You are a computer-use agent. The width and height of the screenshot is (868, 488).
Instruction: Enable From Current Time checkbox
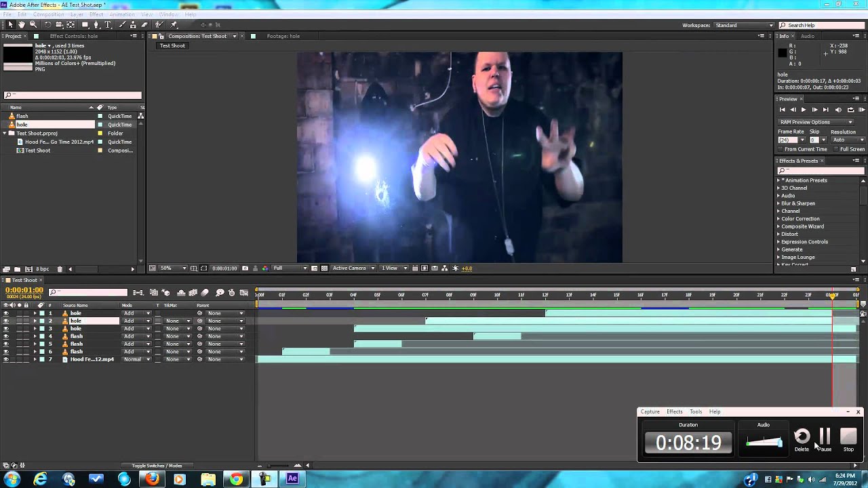781,149
